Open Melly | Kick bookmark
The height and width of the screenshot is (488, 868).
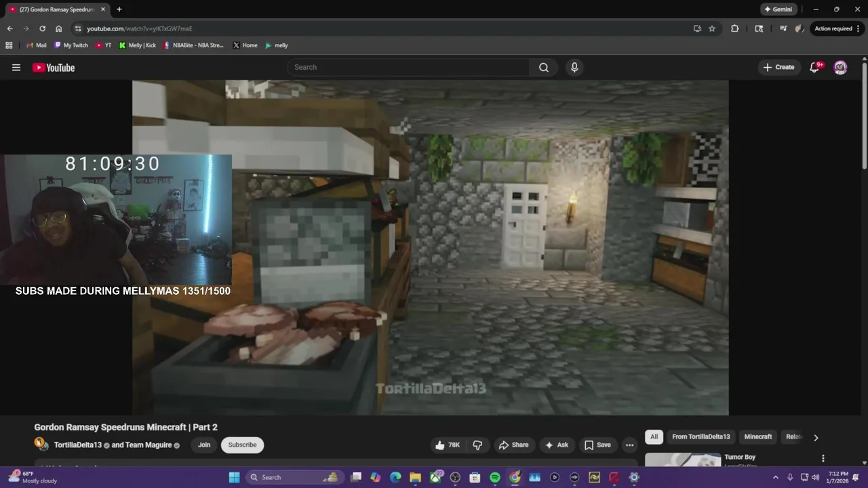tap(137, 45)
